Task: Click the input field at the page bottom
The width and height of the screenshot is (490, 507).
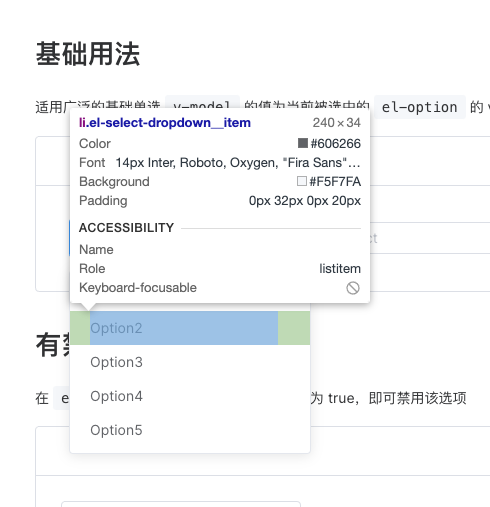Action: pos(181,504)
